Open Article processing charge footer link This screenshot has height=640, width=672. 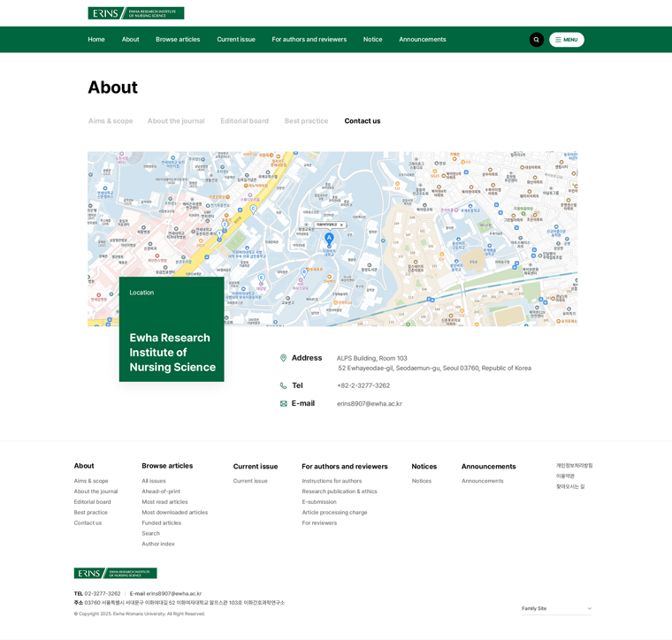334,513
